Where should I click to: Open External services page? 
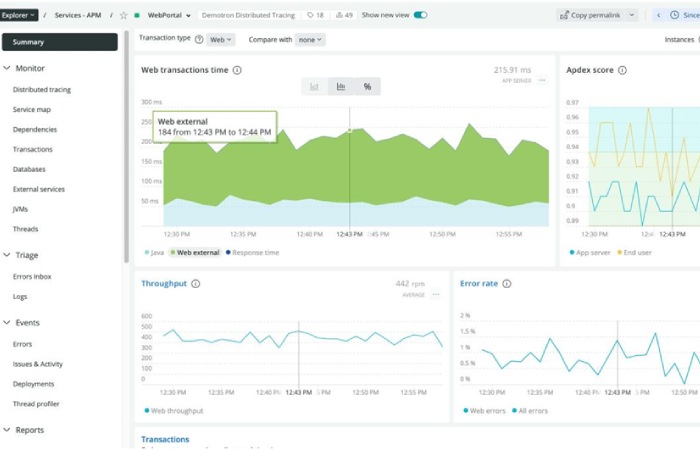coord(39,189)
